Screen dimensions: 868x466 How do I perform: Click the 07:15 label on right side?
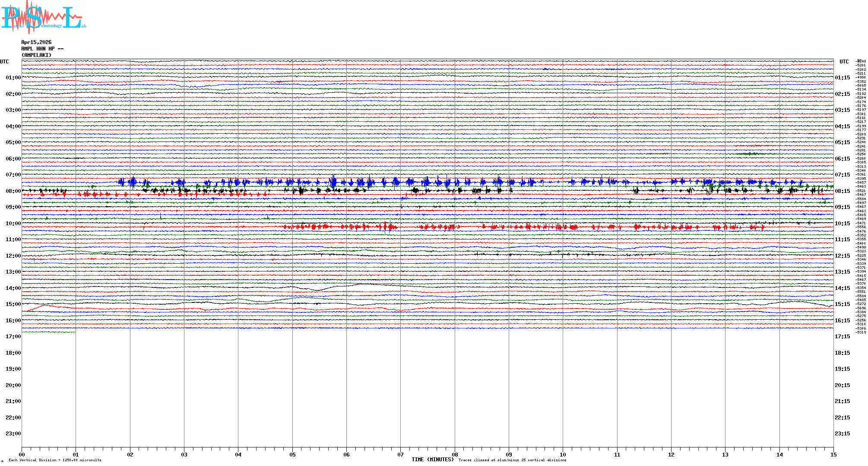(x=842, y=175)
